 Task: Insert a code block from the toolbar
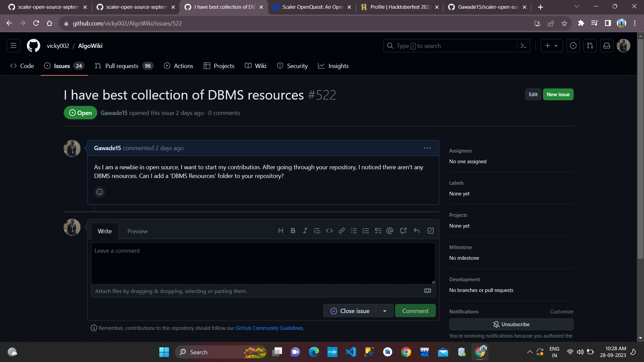pos(329,231)
